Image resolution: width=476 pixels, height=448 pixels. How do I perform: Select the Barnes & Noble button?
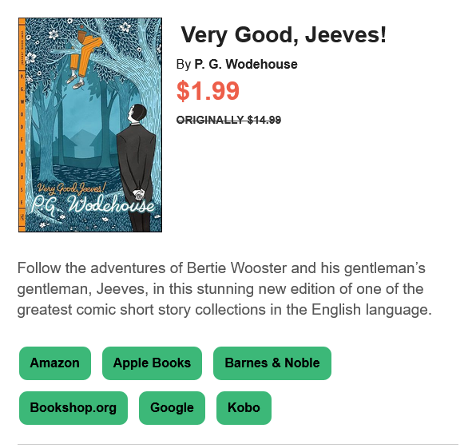point(272,363)
